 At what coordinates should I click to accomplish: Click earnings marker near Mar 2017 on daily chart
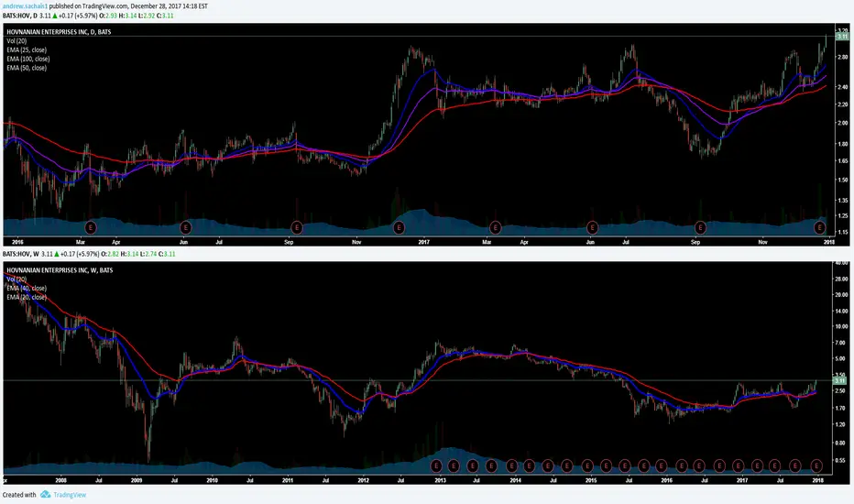pyautogui.click(x=495, y=227)
